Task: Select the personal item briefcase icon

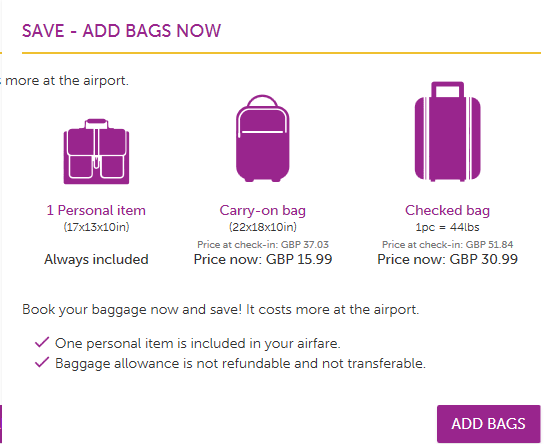Action: (x=96, y=151)
